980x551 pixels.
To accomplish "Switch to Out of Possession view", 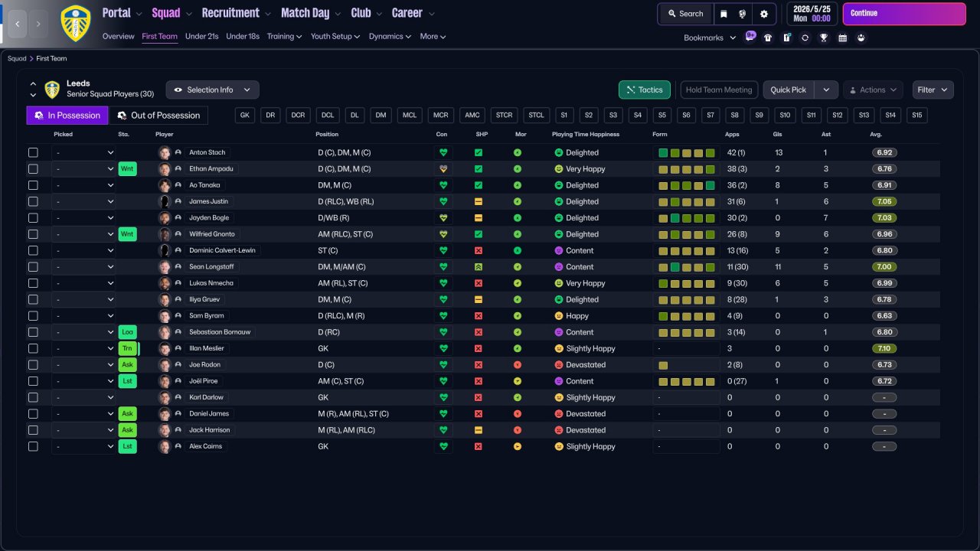I will (158, 115).
